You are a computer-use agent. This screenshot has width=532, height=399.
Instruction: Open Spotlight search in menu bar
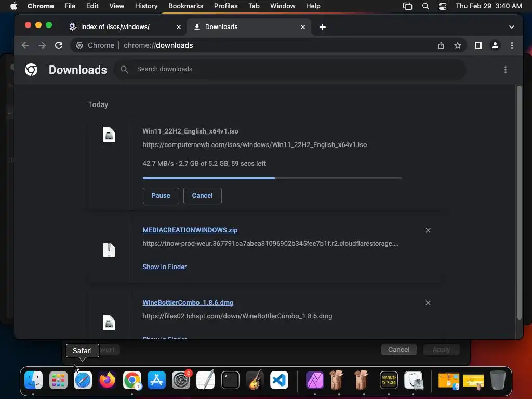[x=425, y=6]
